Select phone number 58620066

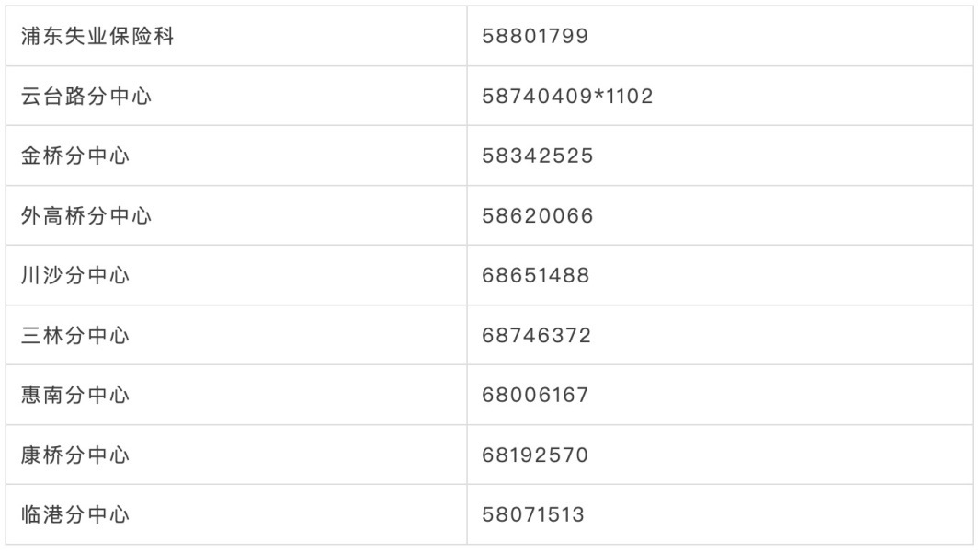point(538,216)
